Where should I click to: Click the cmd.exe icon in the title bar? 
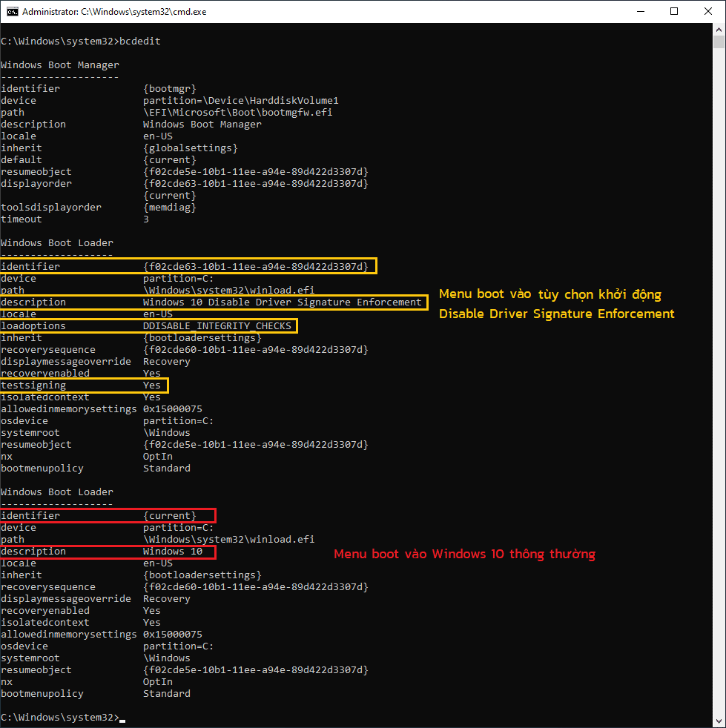(12, 12)
